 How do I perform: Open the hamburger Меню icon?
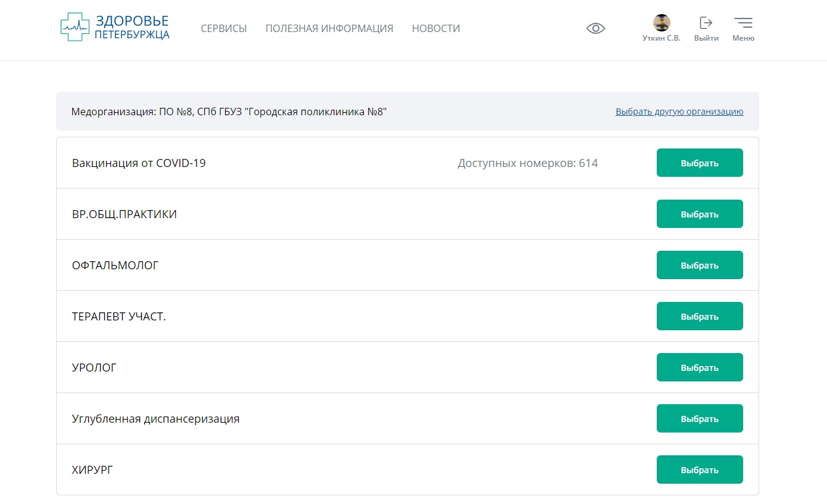pos(743,23)
